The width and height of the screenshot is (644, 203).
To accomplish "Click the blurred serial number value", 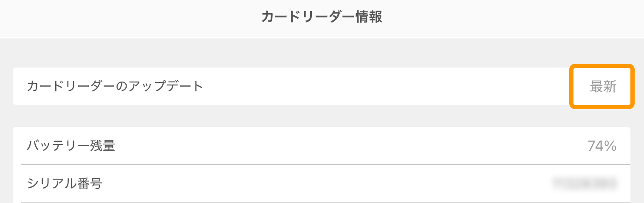I will [585, 183].
